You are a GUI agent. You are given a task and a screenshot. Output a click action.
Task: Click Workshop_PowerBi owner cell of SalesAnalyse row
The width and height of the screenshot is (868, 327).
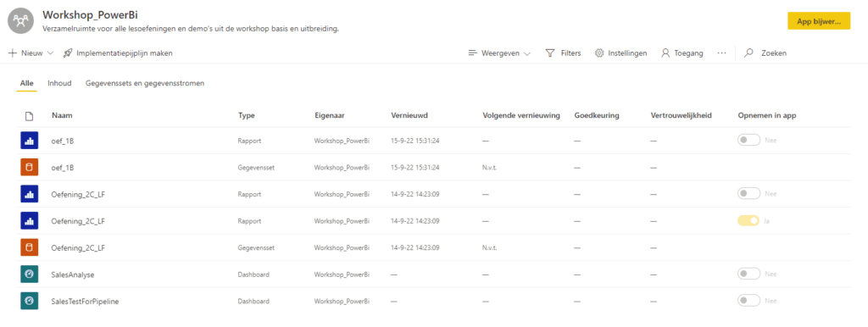342,274
